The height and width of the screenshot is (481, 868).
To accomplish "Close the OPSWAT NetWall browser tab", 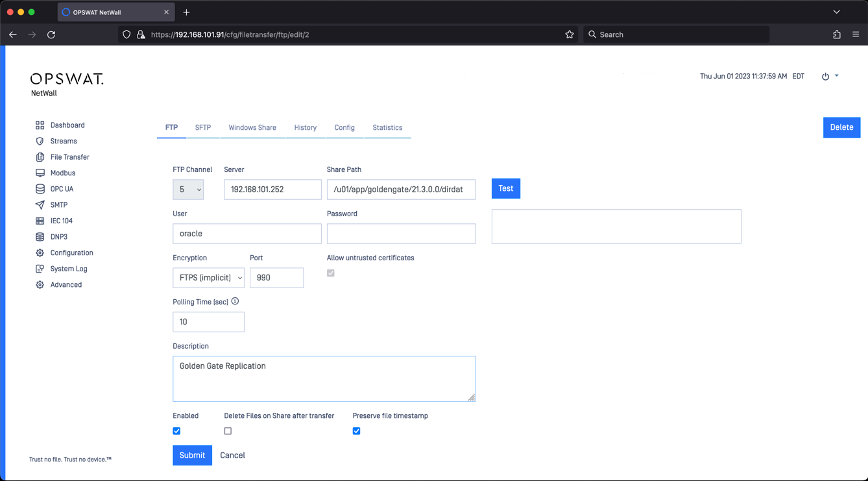I will point(166,12).
